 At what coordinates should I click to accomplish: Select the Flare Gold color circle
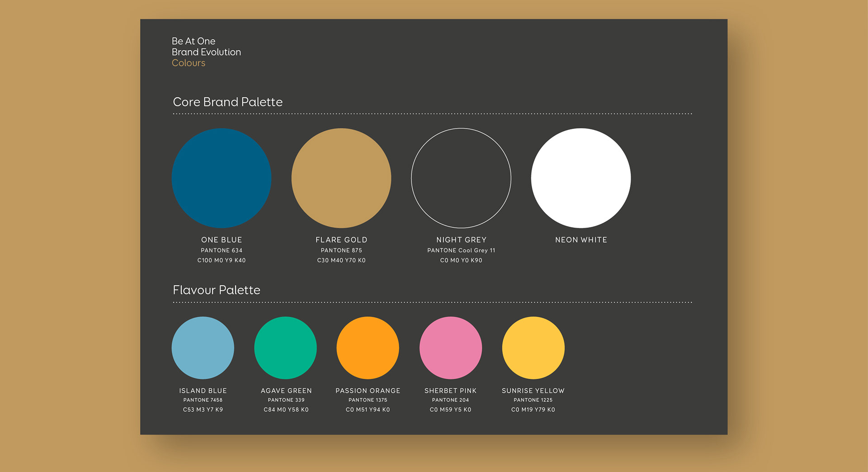(x=341, y=178)
